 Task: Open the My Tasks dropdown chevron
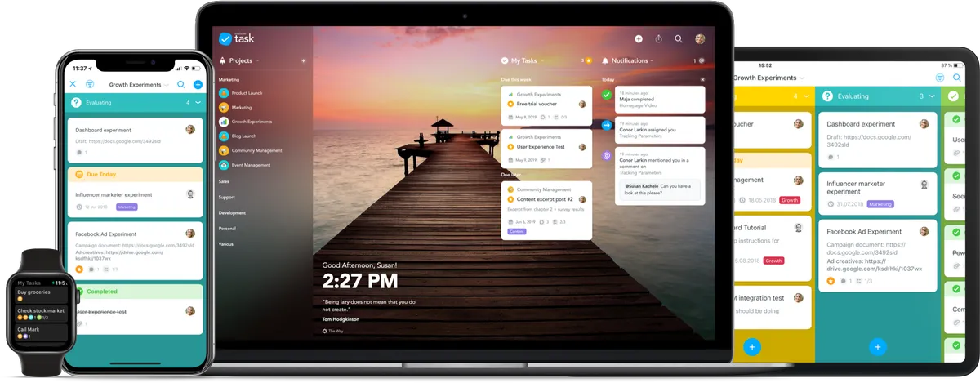click(542, 61)
